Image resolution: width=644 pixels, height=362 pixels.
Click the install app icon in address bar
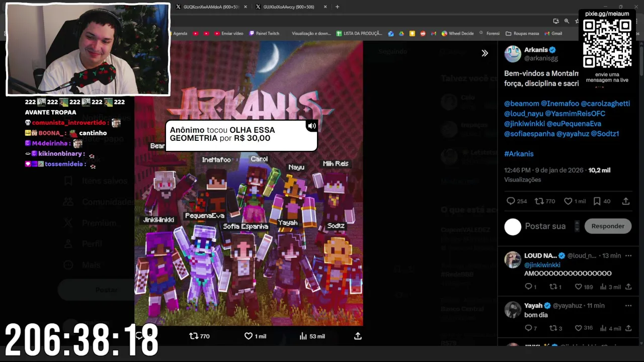pos(556,21)
